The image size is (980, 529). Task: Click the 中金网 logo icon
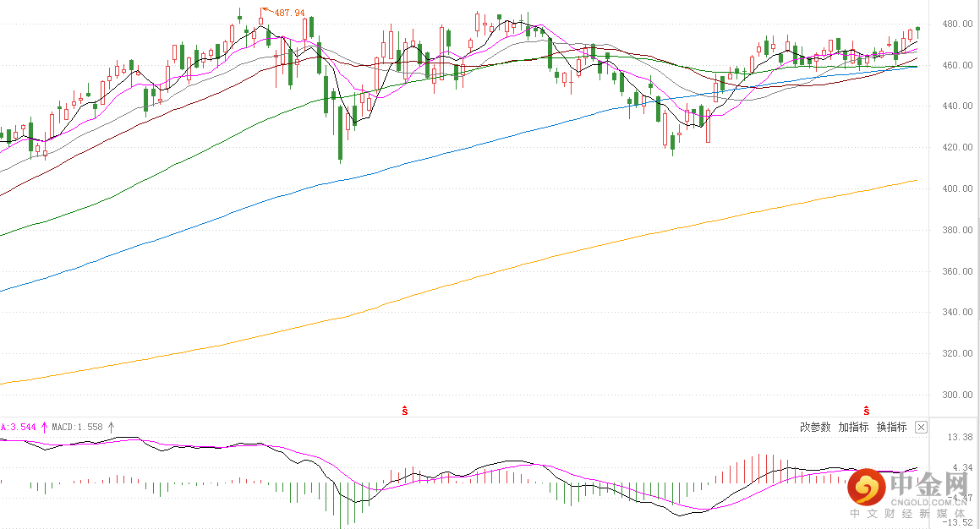click(866, 488)
